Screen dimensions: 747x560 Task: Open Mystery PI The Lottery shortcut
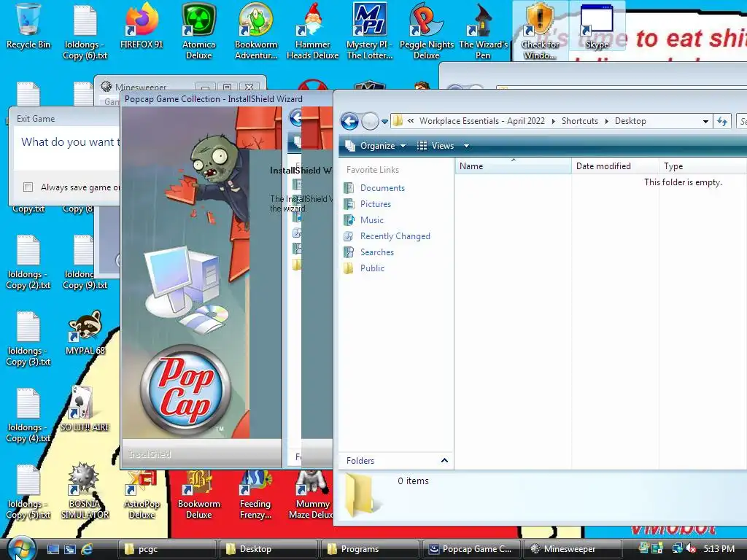[370, 31]
